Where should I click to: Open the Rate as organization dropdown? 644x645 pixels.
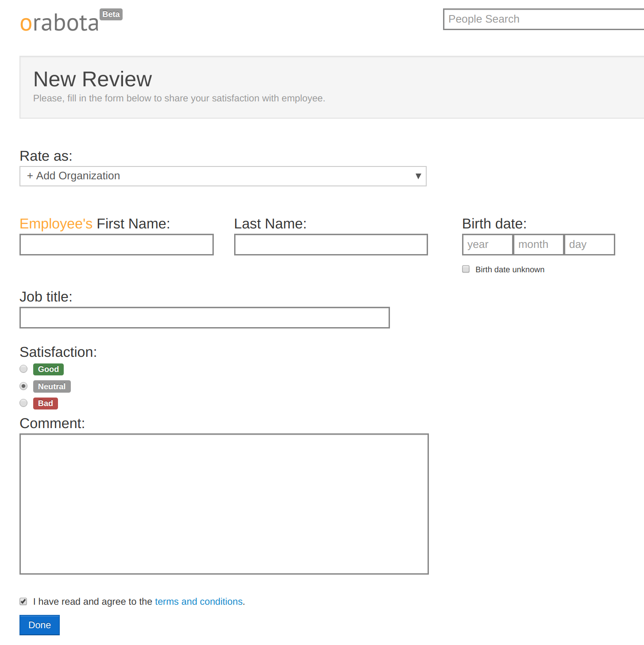tap(223, 176)
